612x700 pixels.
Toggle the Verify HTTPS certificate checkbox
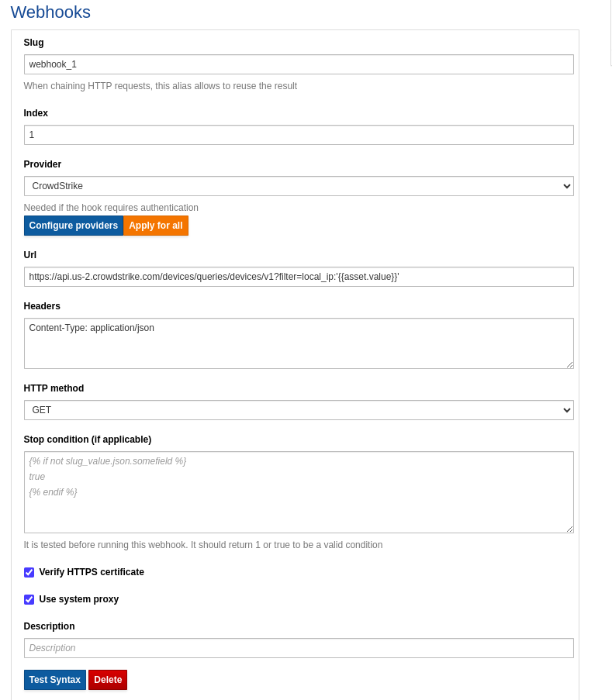pyautogui.click(x=29, y=572)
